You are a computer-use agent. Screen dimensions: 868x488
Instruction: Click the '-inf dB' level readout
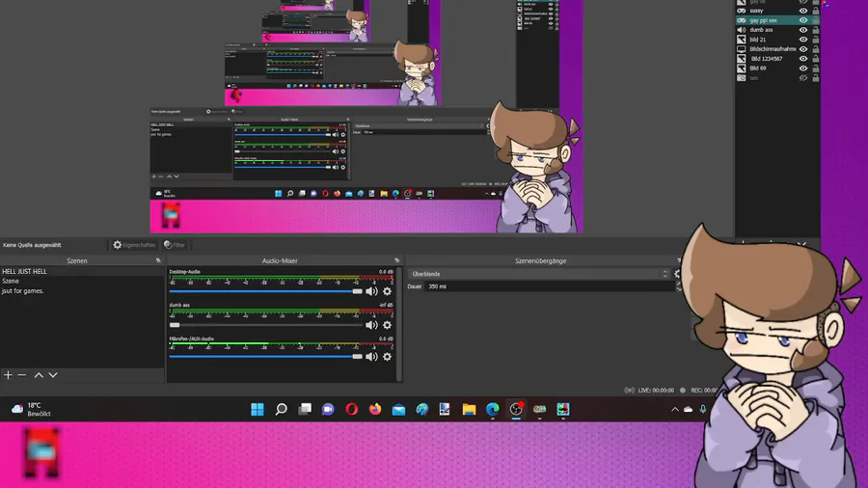pos(386,305)
